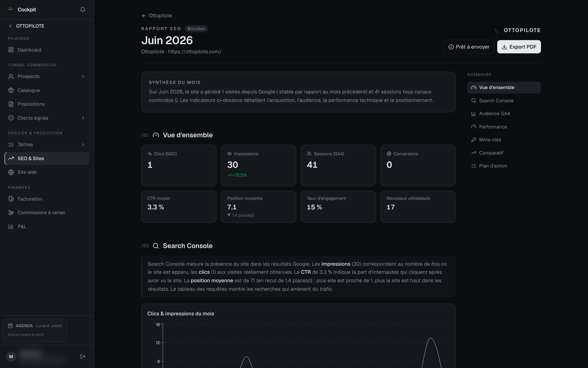Image resolution: width=588 pixels, height=368 pixels.
Task: Click the Agenda calendar icon
Action: point(10,326)
